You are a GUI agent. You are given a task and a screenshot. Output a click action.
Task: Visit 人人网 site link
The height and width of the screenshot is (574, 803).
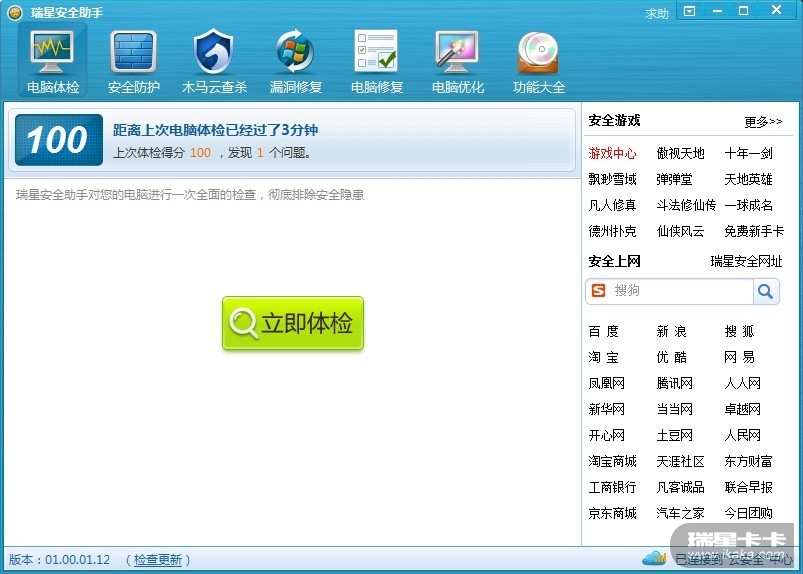[742, 383]
